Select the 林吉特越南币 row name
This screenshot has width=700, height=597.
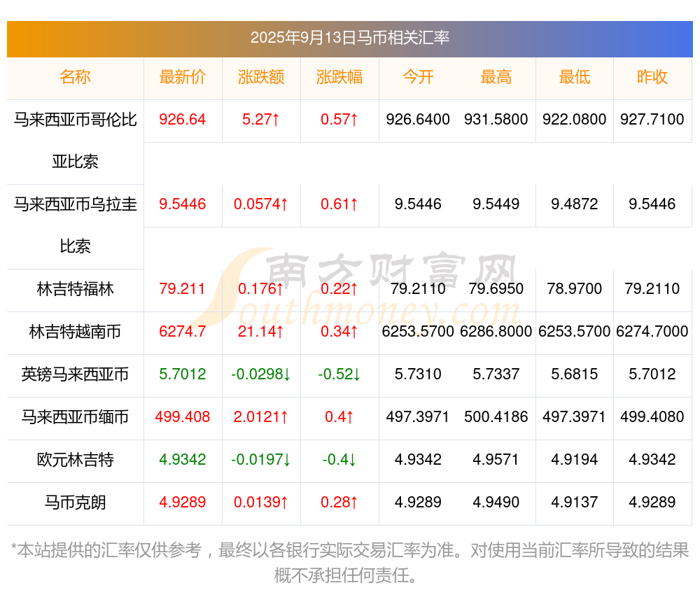pos(75,332)
